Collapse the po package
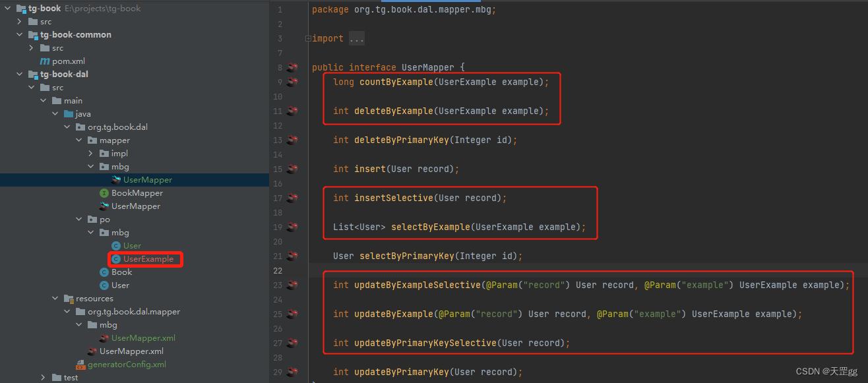Viewport: 868px width, 383px height. point(79,220)
